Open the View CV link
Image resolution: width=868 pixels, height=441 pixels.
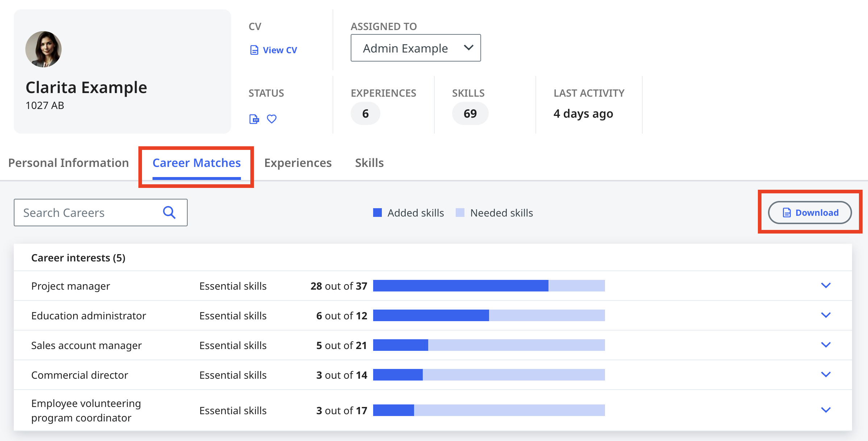274,50
